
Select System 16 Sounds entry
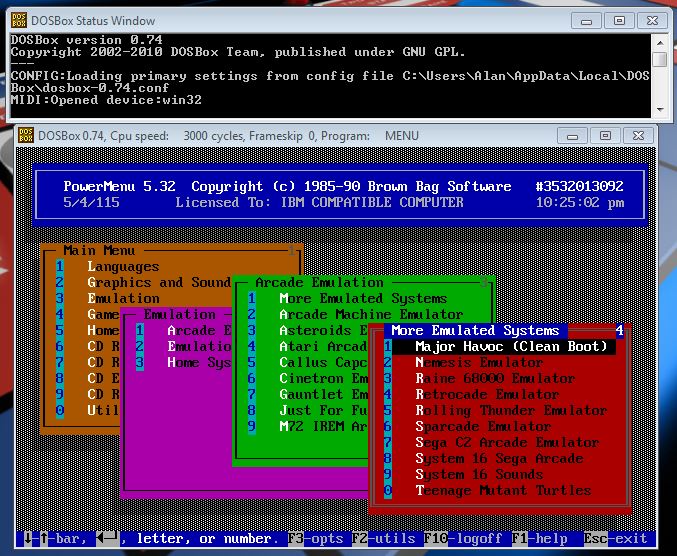[x=479, y=474]
